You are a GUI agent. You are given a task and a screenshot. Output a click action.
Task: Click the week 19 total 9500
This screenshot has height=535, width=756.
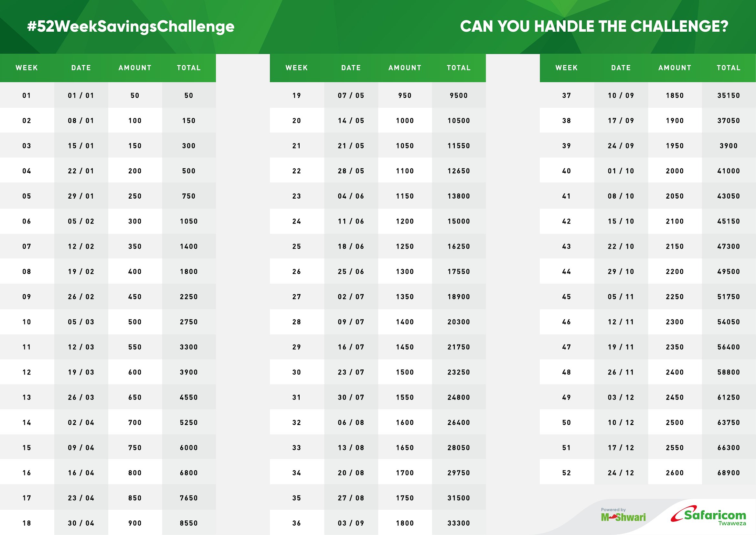click(x=459, y=95)
